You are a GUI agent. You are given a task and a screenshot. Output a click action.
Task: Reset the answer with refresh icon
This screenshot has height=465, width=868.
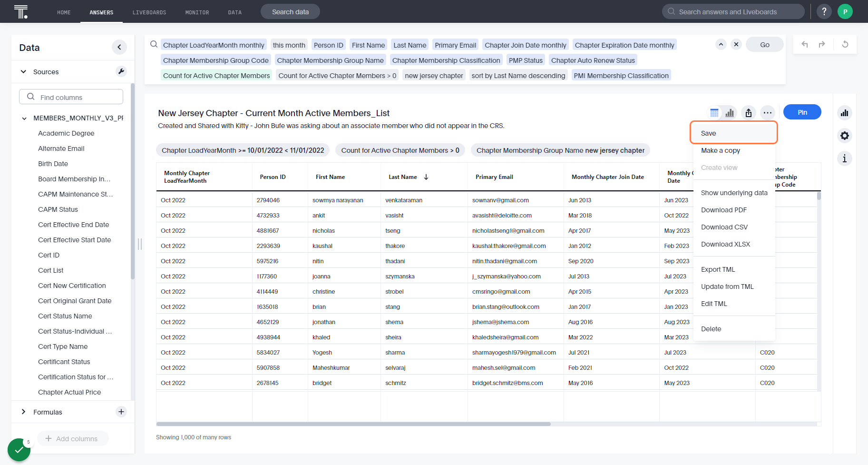pos(845,44)
